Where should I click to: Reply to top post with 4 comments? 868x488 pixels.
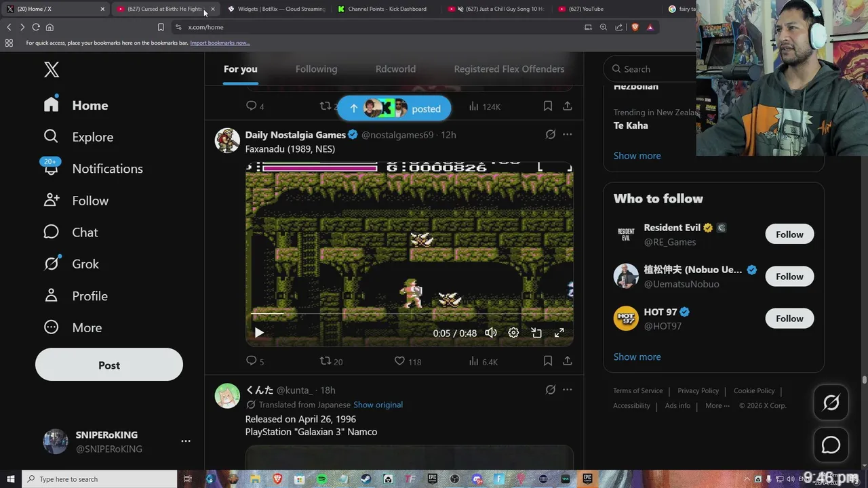[x=255, y=106]
